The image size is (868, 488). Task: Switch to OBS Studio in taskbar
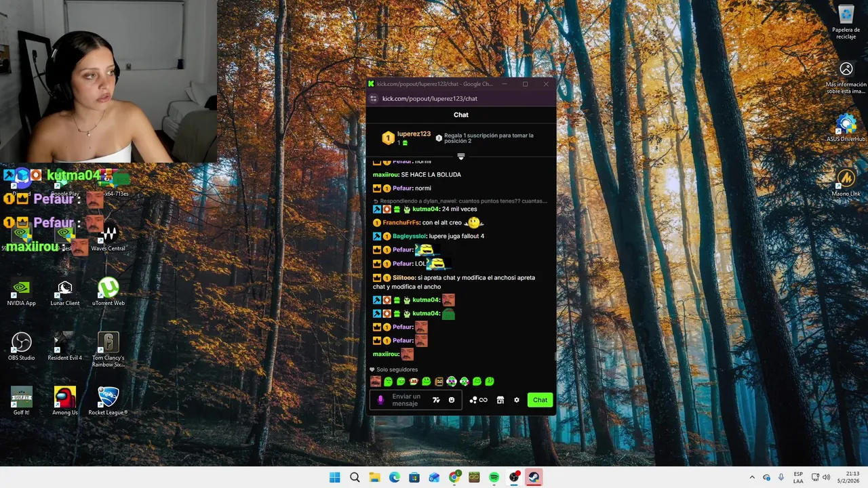click(514, 477)
